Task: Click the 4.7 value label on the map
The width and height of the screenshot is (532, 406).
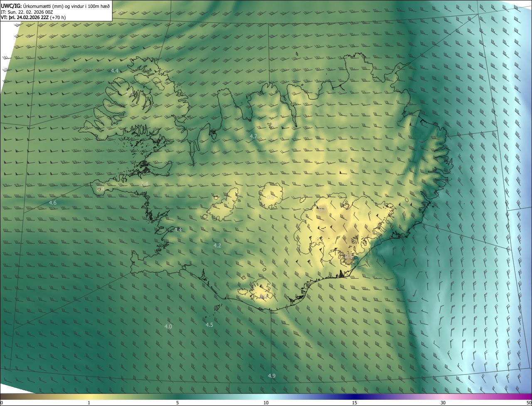Action: 254,136
